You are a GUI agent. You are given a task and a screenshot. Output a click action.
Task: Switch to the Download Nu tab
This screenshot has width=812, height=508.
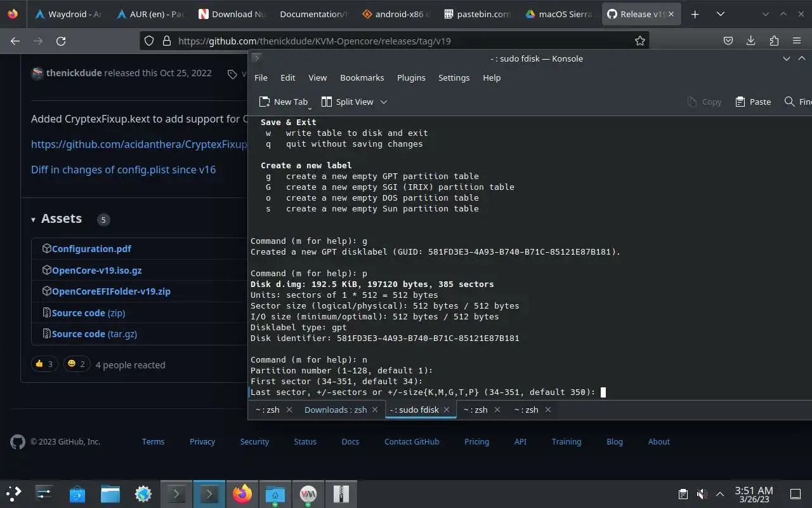pyautogui.click(x=232, y=14)
